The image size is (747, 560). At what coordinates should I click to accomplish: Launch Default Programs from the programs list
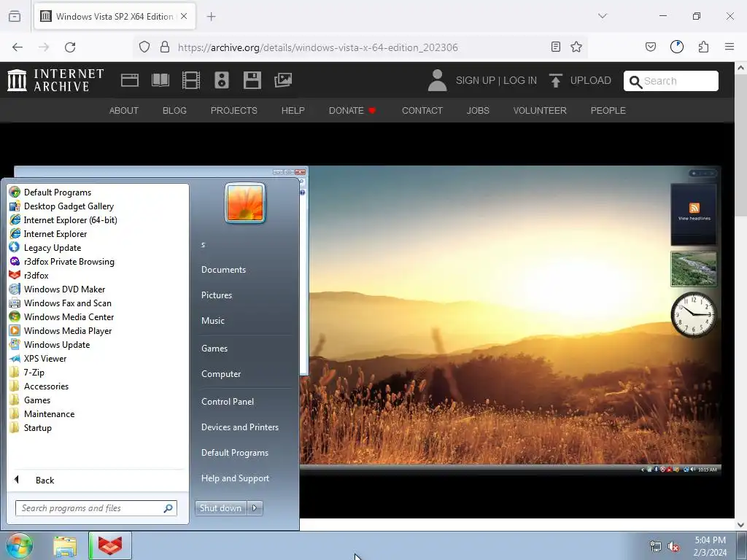[98, 192]
